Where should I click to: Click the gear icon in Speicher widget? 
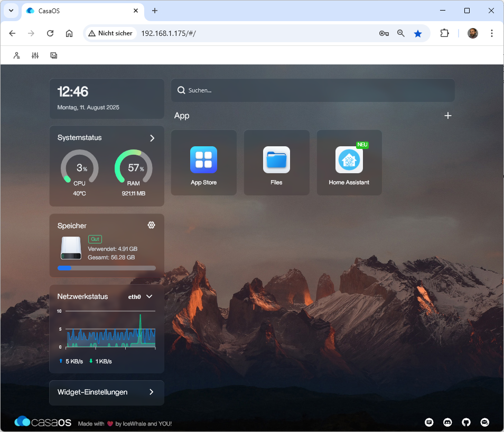151,225
